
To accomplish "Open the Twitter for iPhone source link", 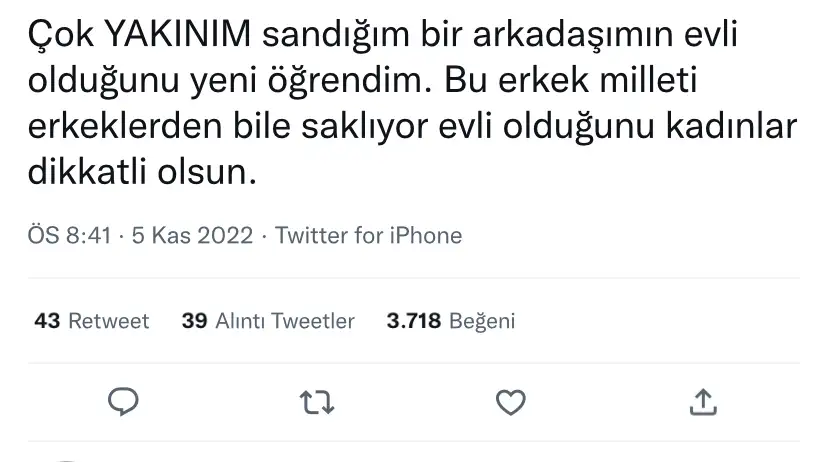I will (368, 236).
